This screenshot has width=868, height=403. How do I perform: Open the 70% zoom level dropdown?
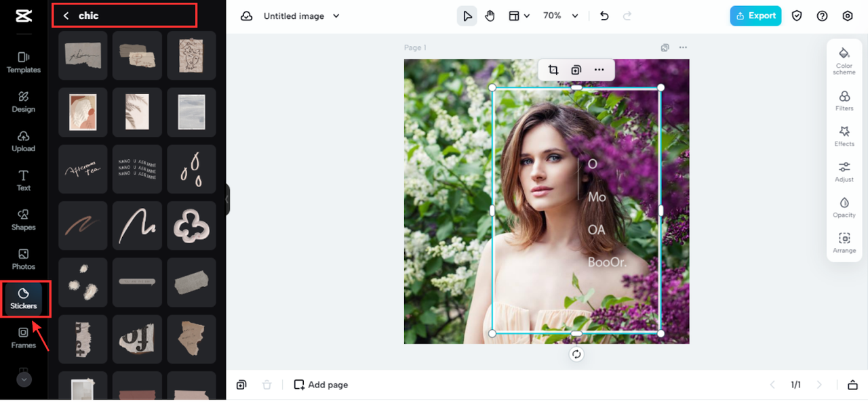[x=561, y=16]
